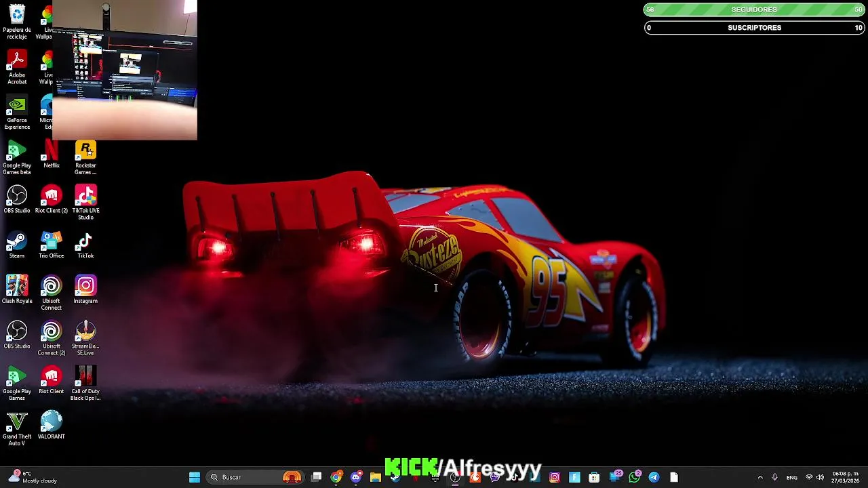Image resolution: width=868 pixels, height=488 pixels.
Task: Open Microsoft Store from the taskbar
Action: (x=594, y=477)
